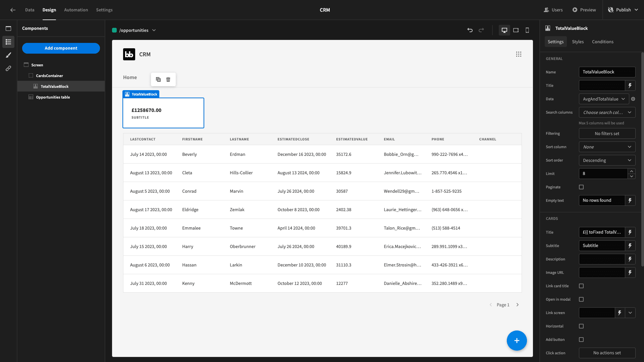The width and height of the screenshot is (644, 362).
Task: Duplicate the TotalValueBlock component
Action: [158, 79]
